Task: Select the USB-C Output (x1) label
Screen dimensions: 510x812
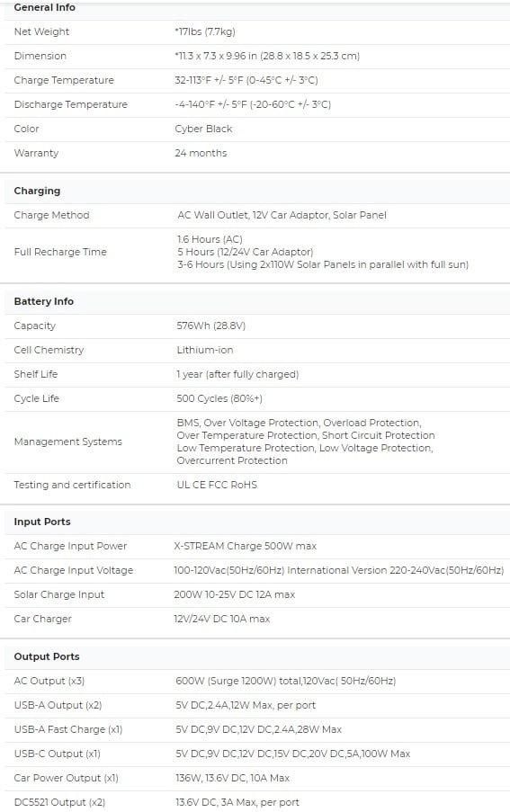Action: coord(57,754)
